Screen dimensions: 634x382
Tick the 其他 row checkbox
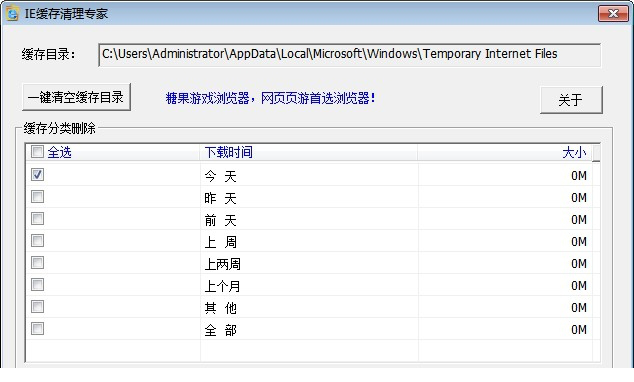point(37,306)
